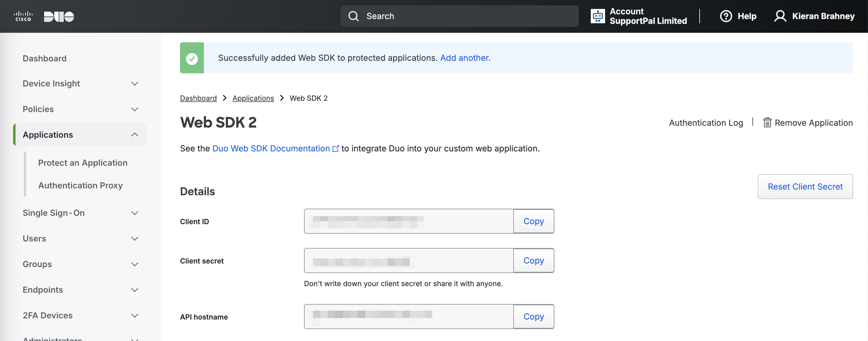The height and width of the screenshot is (341, 868).
Task: Click the Duo logo
Action: [59, 16]
